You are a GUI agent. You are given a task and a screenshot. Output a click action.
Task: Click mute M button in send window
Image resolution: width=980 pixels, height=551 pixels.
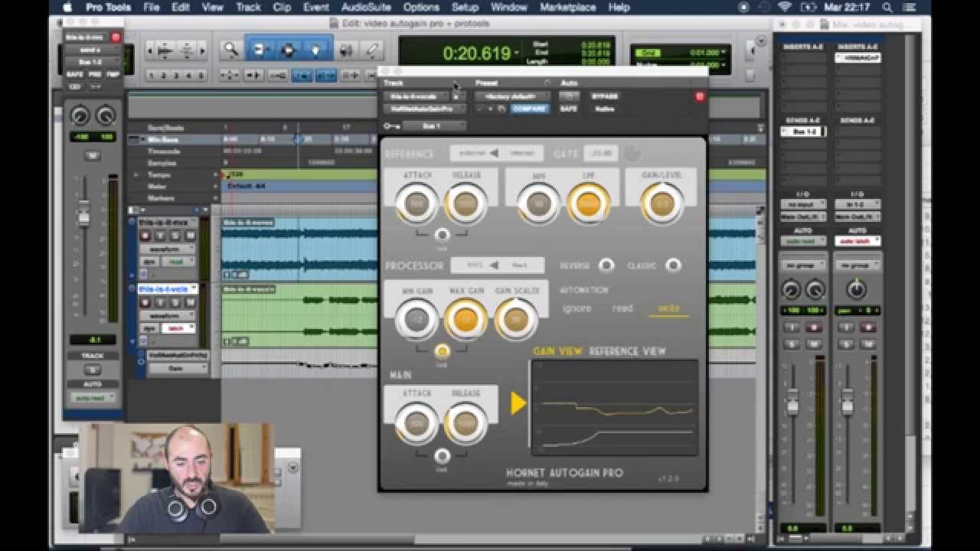93,155
